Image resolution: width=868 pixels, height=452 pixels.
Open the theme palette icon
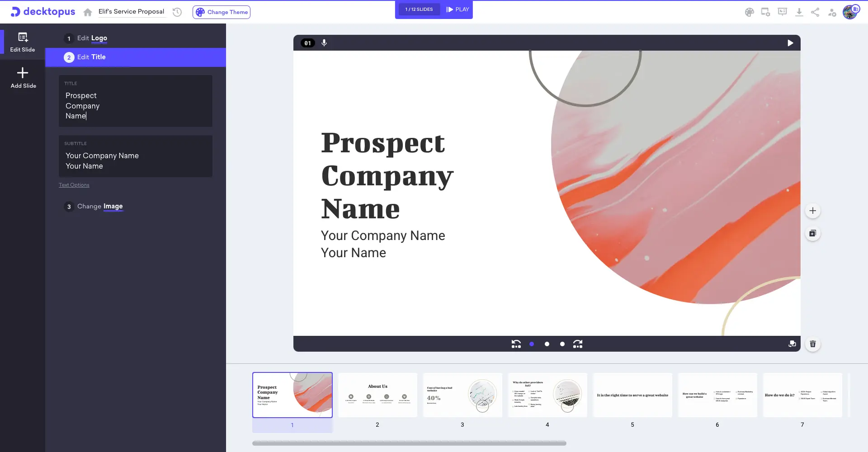(x=749, y=12)
